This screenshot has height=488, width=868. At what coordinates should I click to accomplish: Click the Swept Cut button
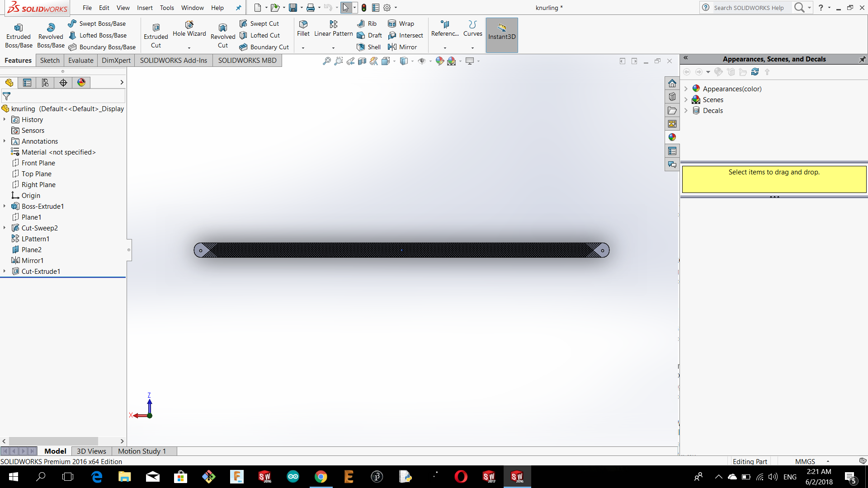(259, 23)
